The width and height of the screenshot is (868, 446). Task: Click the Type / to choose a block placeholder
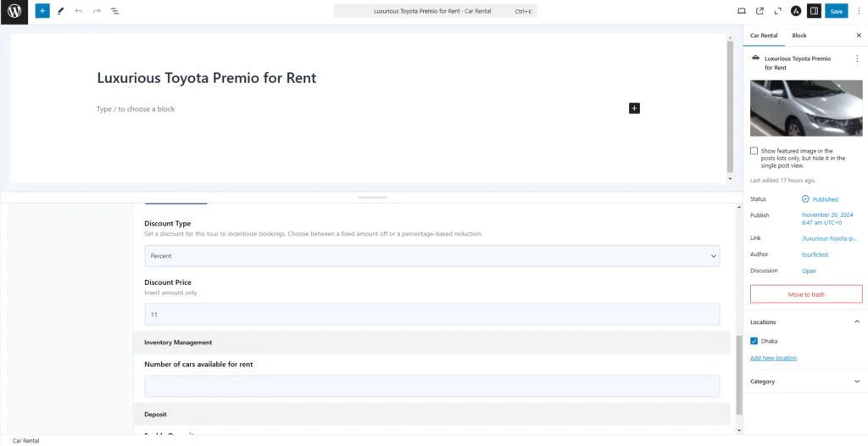click(x=136, y=109)
